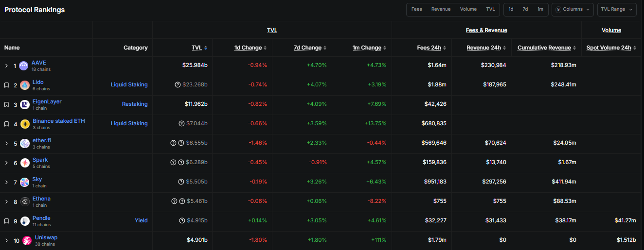
Task: Bookmark the Pendle protocol
Action: click(6, 221)
